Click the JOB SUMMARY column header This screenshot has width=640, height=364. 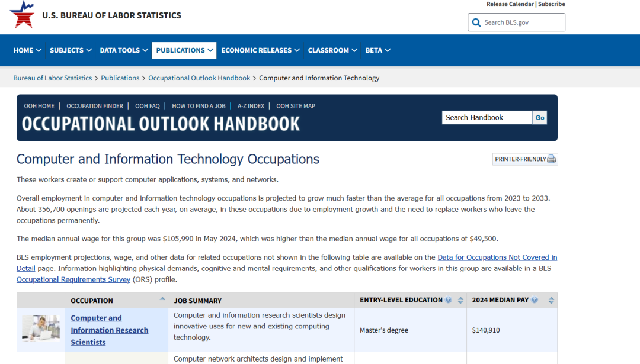[x=197, y=301]
